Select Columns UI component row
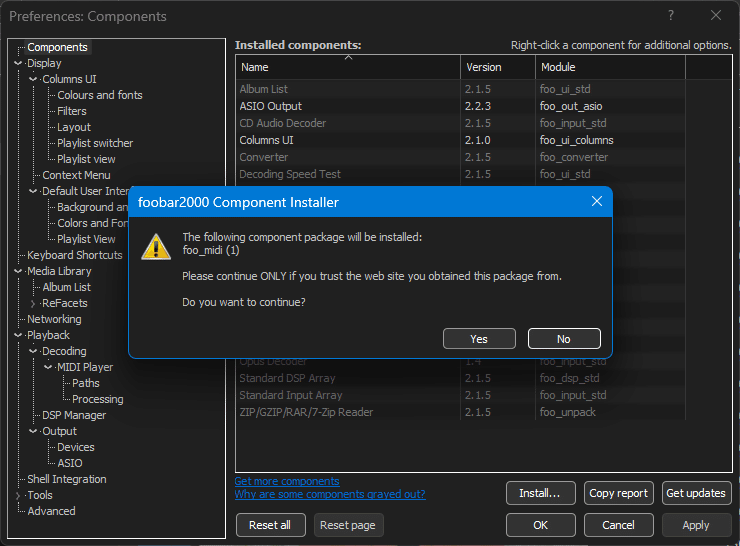This screenshot has height=546, width=740. click(460, 140)
